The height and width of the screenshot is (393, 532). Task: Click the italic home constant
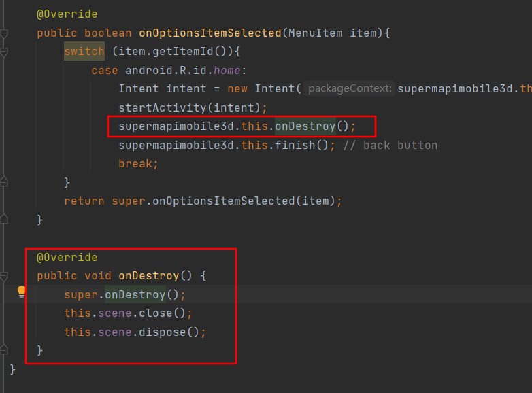[227, 70]
